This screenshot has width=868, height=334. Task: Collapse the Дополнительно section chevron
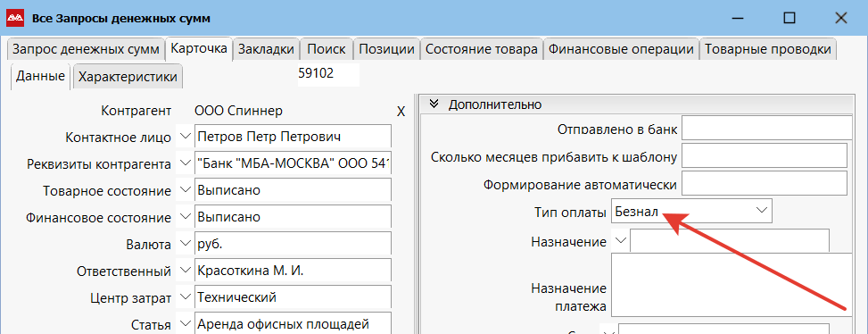(434, 104)
